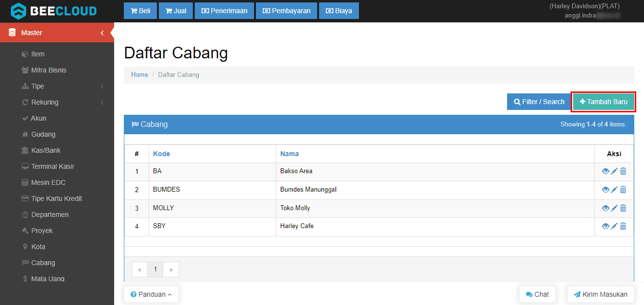Click Tambah Baru to add branch

point(604,102)
